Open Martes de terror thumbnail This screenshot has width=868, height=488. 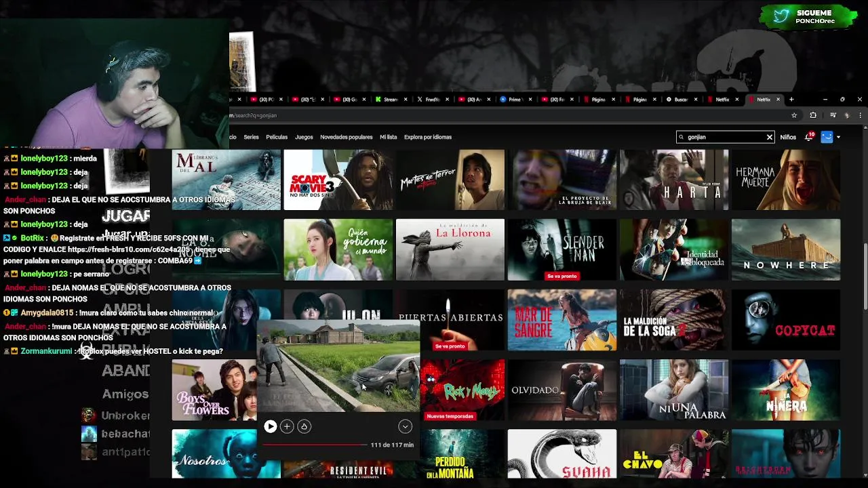(450, 180)
